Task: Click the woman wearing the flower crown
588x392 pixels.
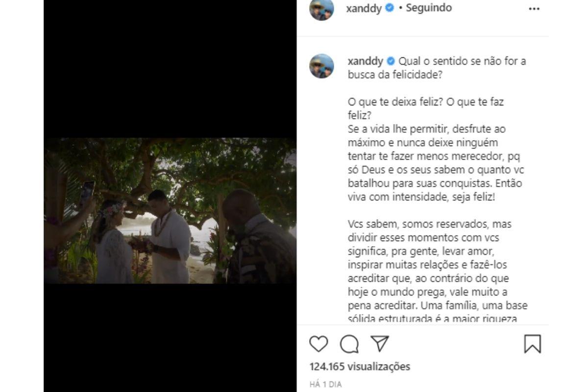Action: click(114, 243)
